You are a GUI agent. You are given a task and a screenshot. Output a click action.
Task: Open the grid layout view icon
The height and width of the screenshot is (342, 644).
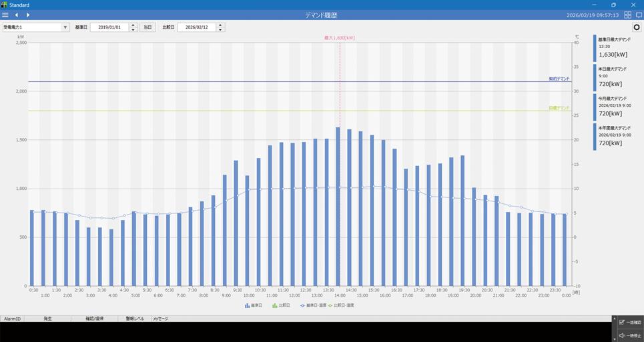pyautogui.click(x=627, y=15)
